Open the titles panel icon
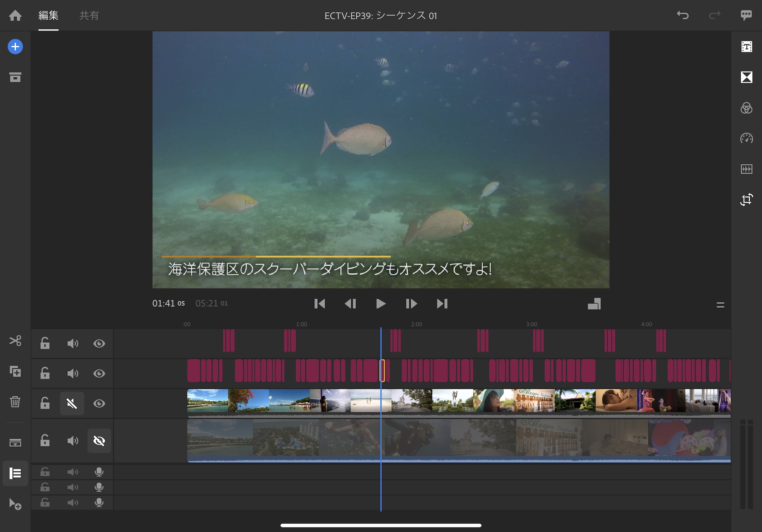Image resolution: width=762 pixels, height=532 pixels. [x=746, y=47]
